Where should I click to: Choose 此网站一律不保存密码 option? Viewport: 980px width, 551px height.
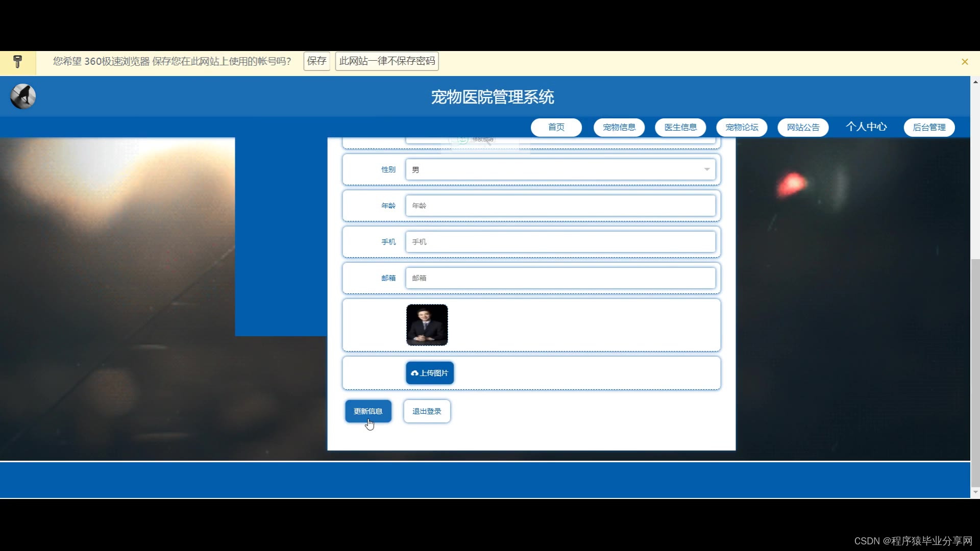tap(387, 61)
